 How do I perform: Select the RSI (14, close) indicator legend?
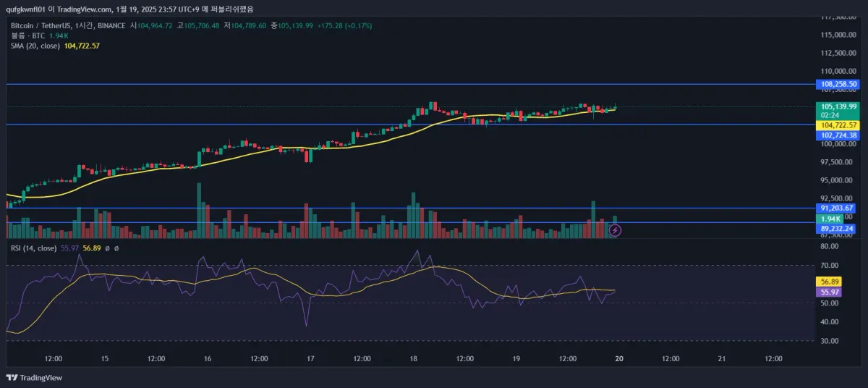point(33,248)
